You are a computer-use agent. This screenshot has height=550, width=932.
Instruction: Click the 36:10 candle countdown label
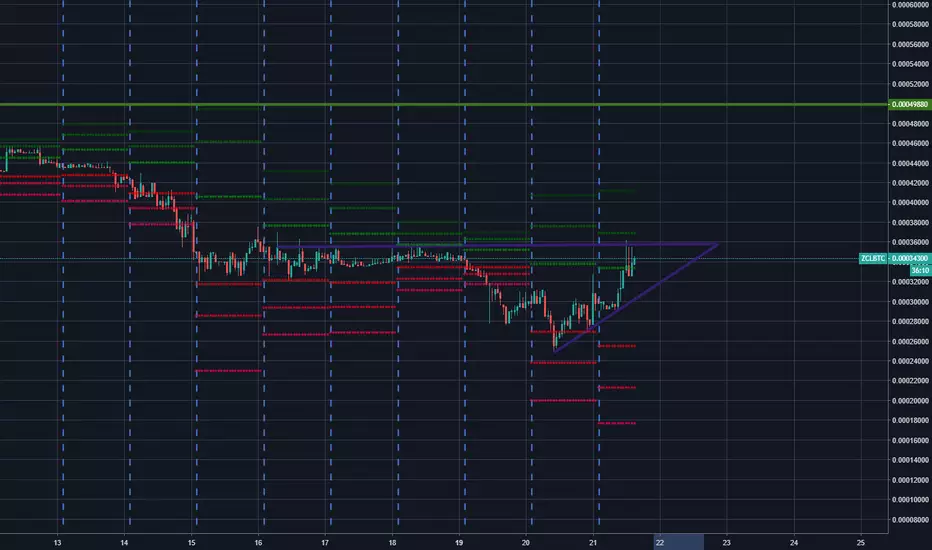(920, 270)
